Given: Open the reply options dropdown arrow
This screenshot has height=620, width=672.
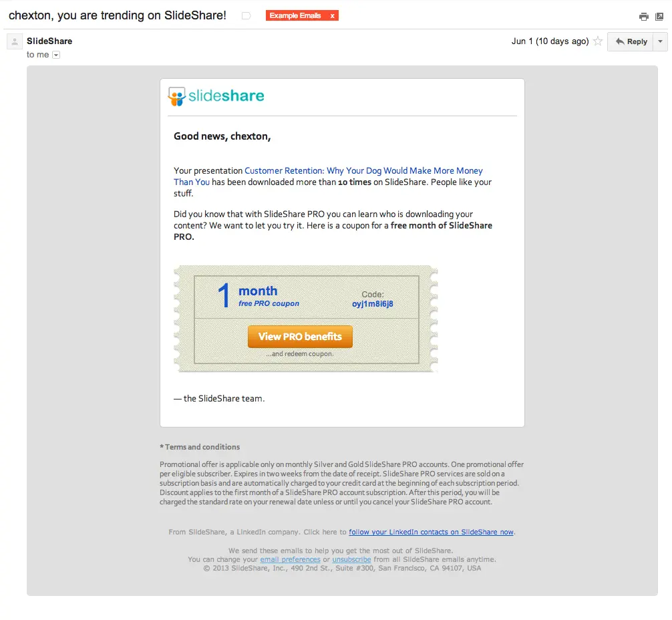Looking at the screenshot, I should (659, 41).
